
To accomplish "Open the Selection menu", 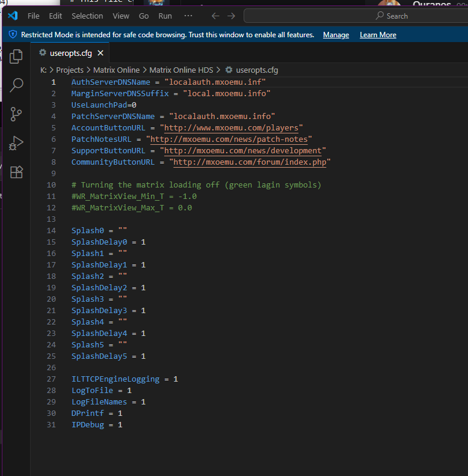I will (87, 16).
